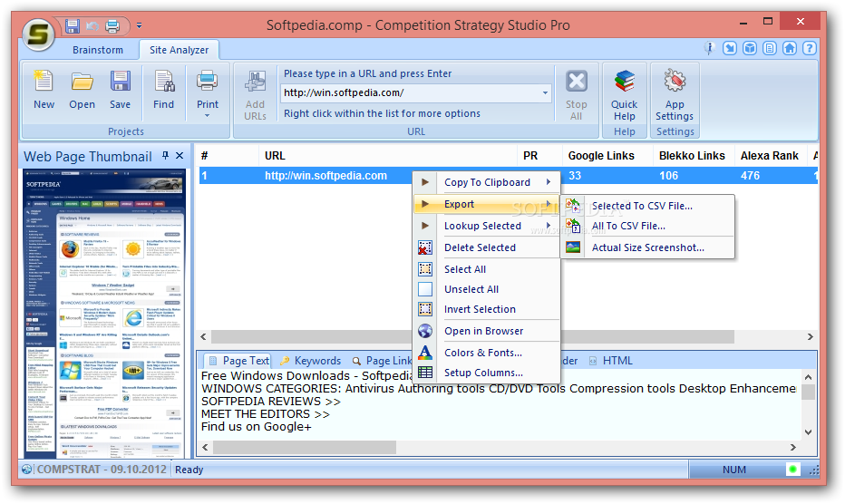Close the Web Page Thumbnail panel
This screenshot has height=504, width=845.
tap(180, 156)
